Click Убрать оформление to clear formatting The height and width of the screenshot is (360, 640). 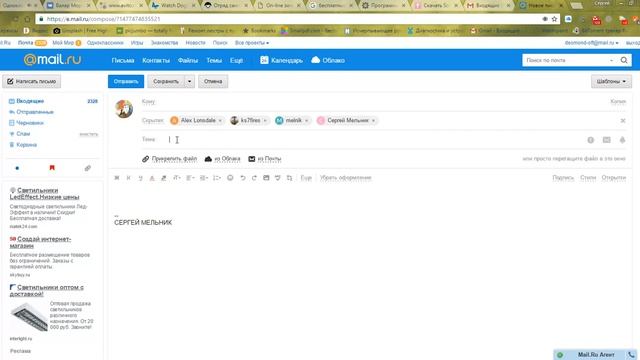[x=346, y=178]
